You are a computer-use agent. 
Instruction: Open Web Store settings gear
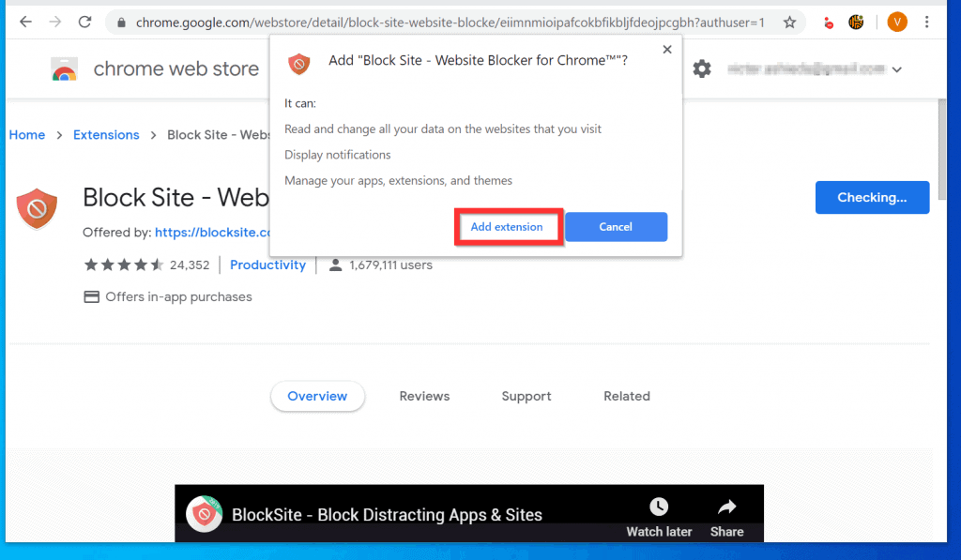pyautogui.click(x=702, y=68)
